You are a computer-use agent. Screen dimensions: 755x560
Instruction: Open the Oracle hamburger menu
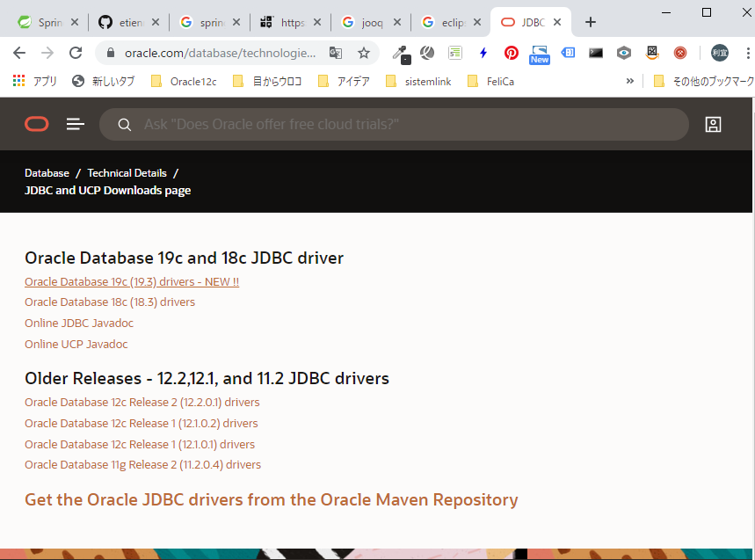tap(76, 124)
